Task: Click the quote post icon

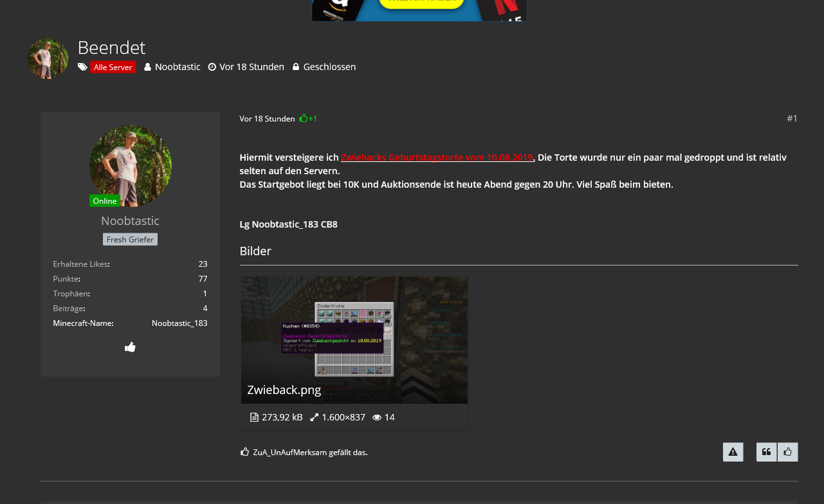Action: [767, 452]
